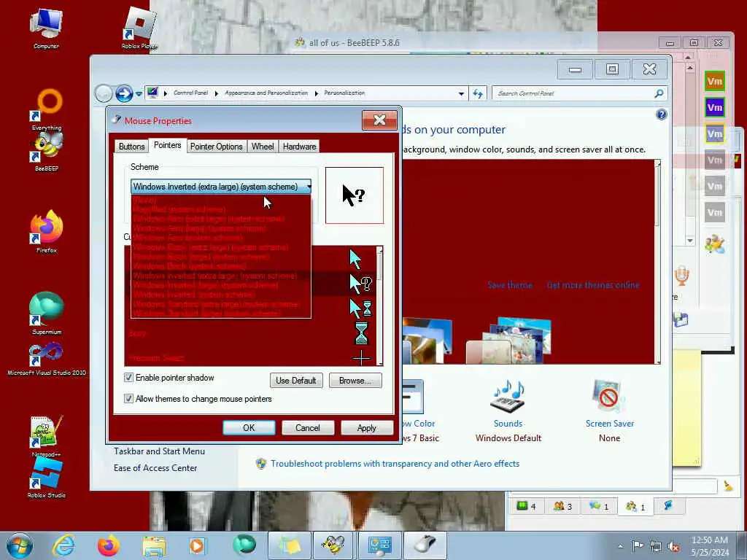Click the search magnifier in Control Panel

pos(659,93)
